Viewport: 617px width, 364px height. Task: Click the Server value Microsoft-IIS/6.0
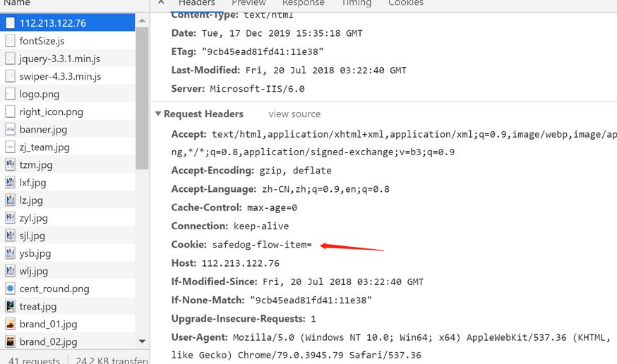[258, 89]
